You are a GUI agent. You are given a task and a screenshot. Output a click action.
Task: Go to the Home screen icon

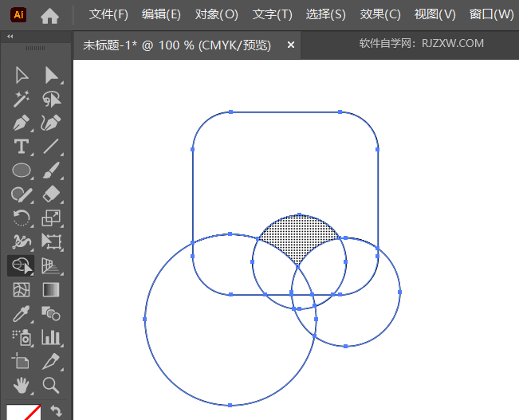[x=49, y=16]
